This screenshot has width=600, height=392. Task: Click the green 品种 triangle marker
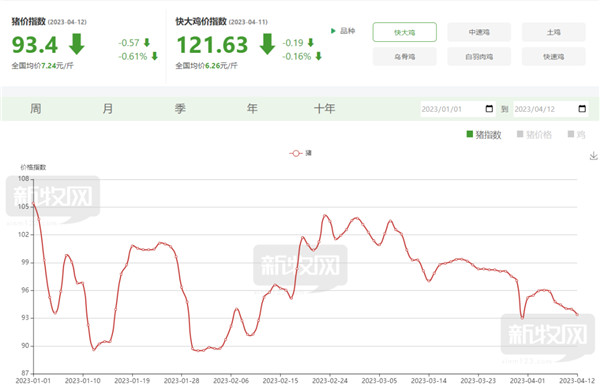tap(333, 31)
